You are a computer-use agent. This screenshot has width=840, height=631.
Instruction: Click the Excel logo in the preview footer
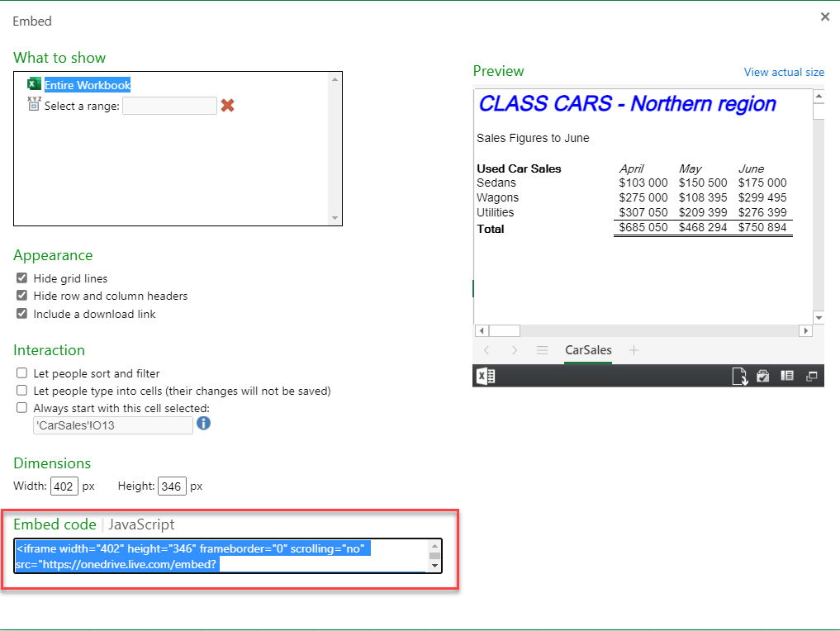[486, 376]
